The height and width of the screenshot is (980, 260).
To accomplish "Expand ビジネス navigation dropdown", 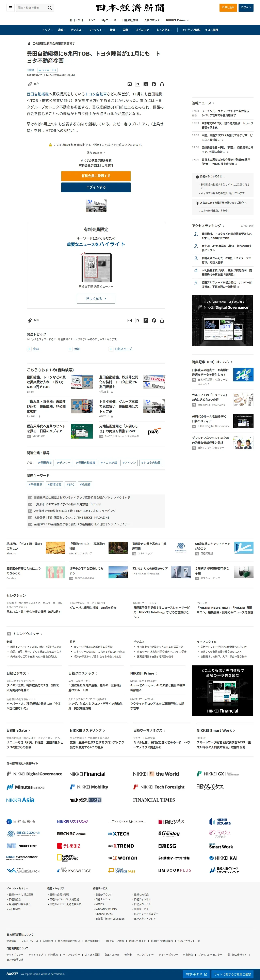I will 77,30.
